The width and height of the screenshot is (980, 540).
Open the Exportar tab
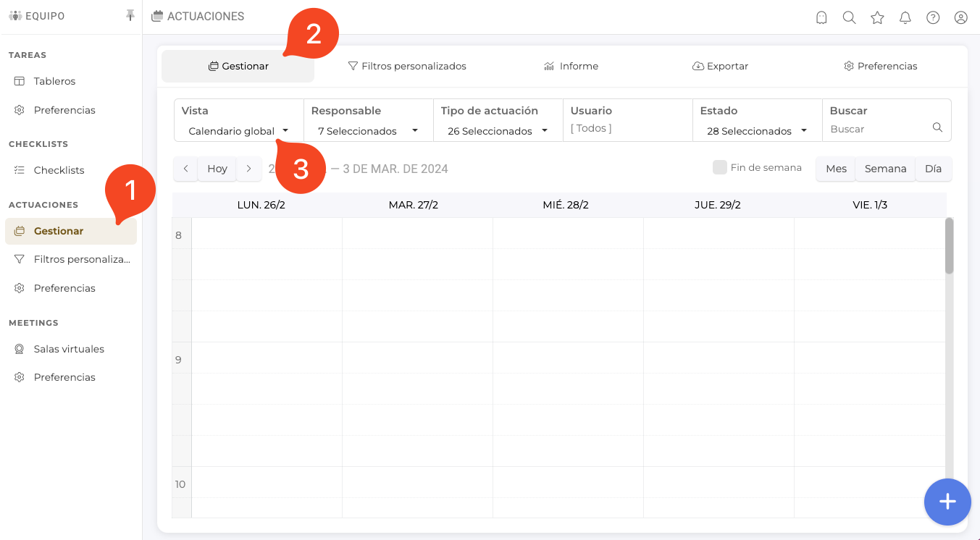tap(720, 66)
